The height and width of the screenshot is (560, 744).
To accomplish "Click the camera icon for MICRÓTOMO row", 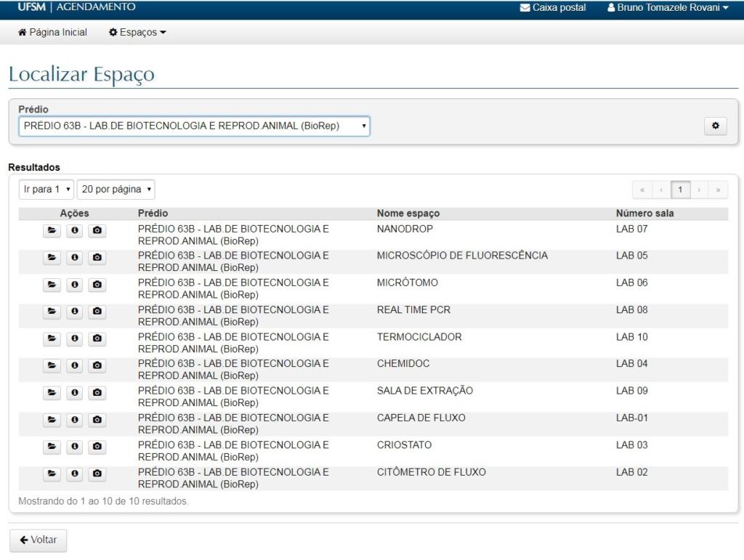I will pos(97,285).
